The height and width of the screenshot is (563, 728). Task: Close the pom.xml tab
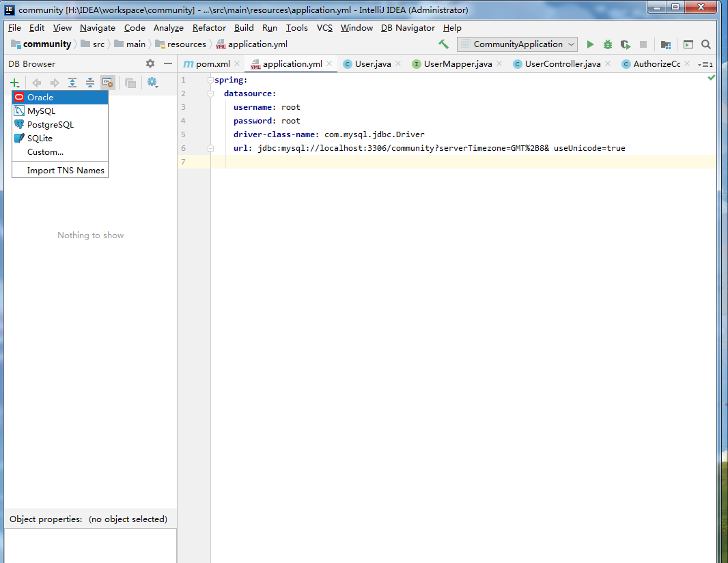[x=237, y=63]
